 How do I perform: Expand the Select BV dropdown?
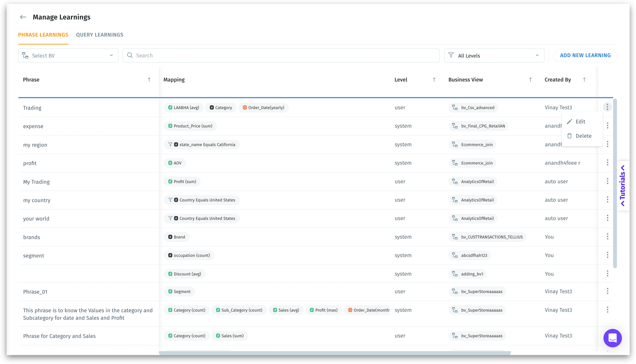68,55
